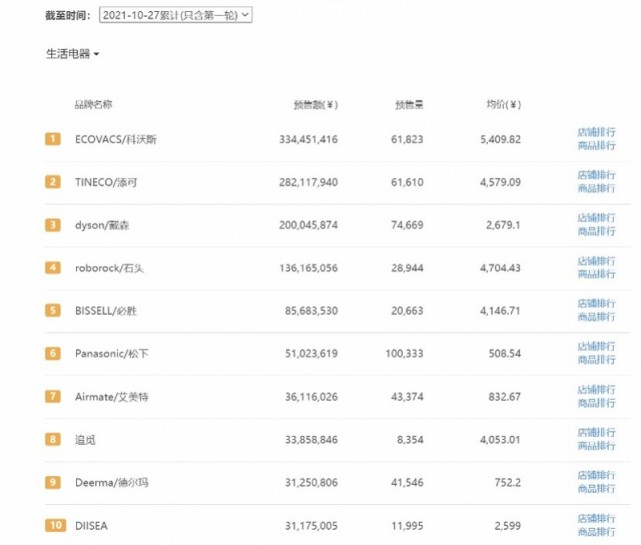Viewport: 641px width, 545px height.
Task: Click average price 832.67
Action: click(505, 397)
